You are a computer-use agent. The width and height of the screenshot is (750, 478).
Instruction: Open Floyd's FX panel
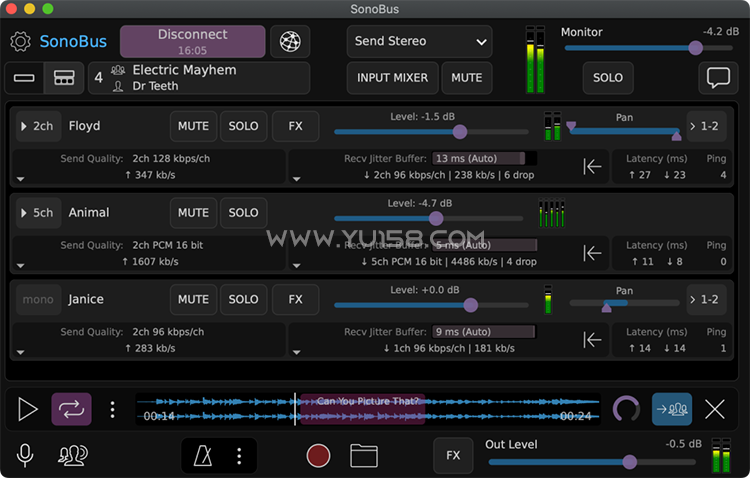296,126
